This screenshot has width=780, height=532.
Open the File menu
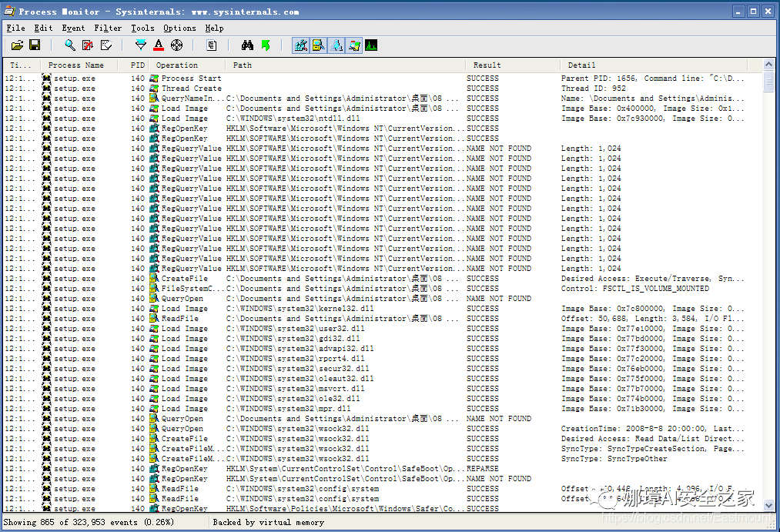point(16,28)
